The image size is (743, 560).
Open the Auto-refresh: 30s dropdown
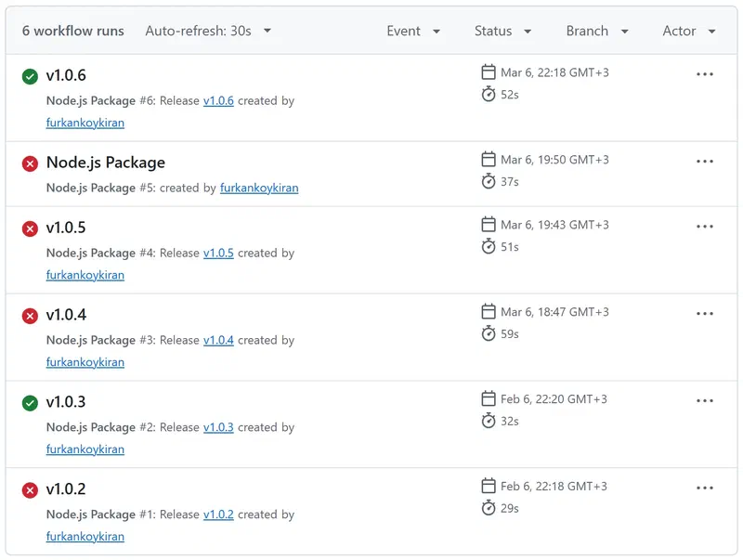(208, 31)
